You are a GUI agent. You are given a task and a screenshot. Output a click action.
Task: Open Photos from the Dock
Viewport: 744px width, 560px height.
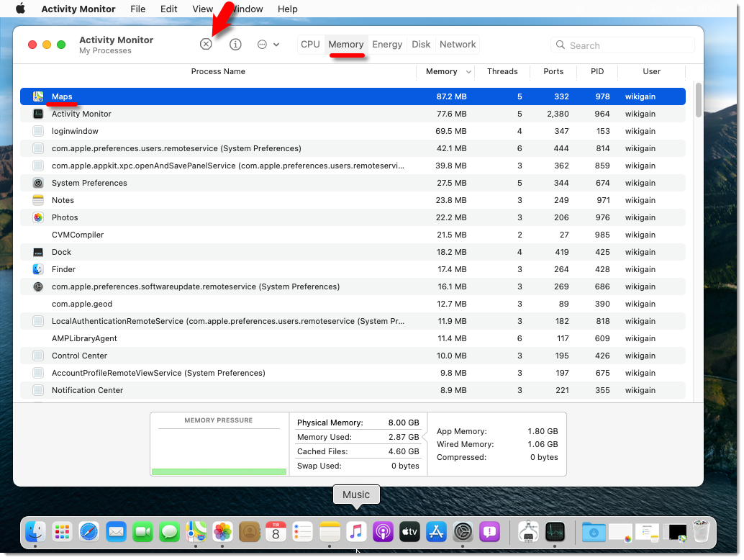tap(222, 531)
